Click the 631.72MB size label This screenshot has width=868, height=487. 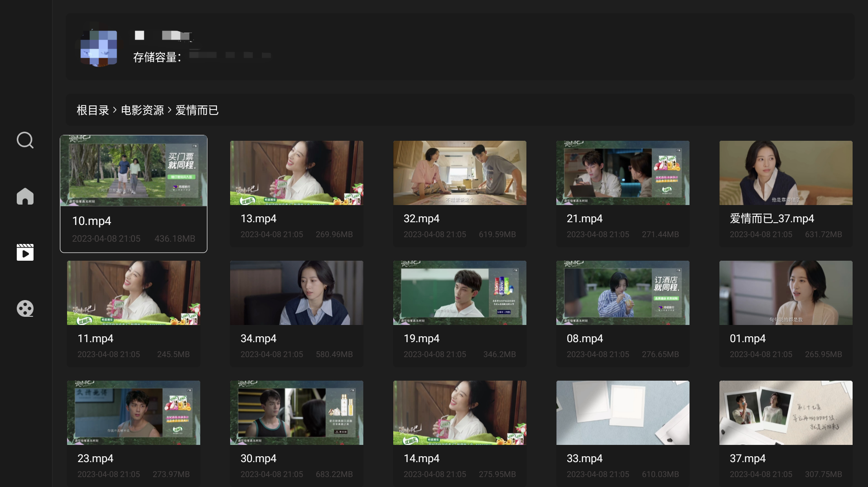824,234
